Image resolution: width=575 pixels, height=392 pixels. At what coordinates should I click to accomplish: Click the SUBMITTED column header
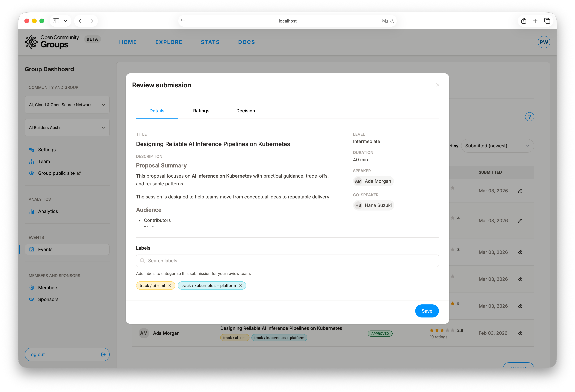[490, 172]
